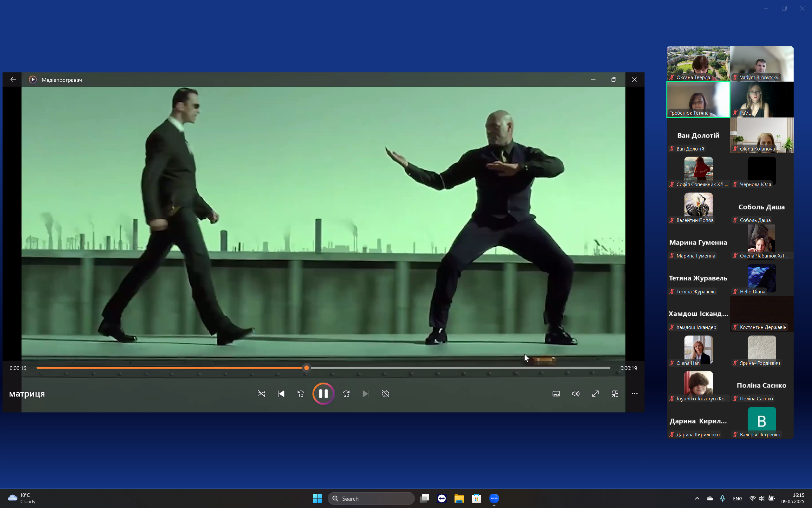Select the Поліна Саєнко participant tile

(762, 385)
